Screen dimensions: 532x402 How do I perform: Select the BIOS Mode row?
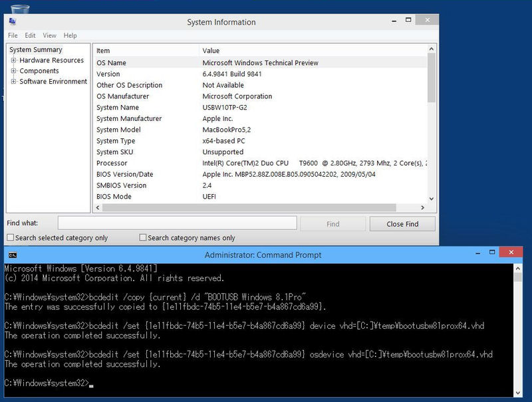pos(260,197)
